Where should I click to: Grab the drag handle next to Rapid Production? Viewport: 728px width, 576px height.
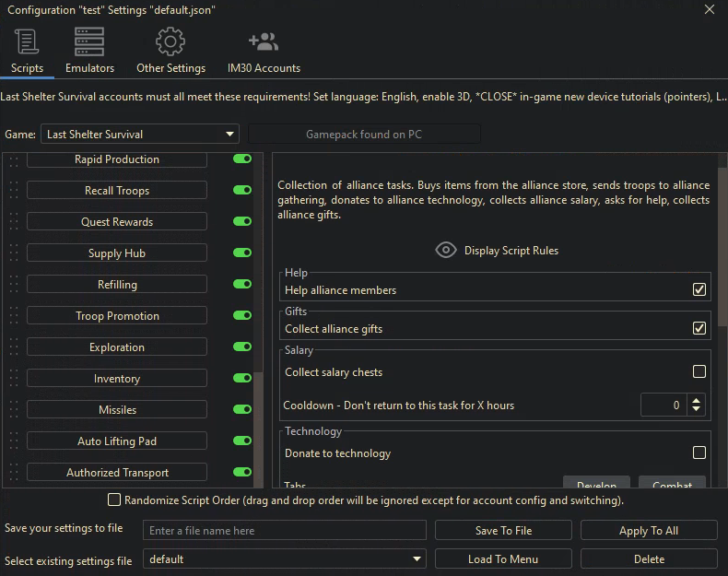pyautogui.click(x=13, y=159)
